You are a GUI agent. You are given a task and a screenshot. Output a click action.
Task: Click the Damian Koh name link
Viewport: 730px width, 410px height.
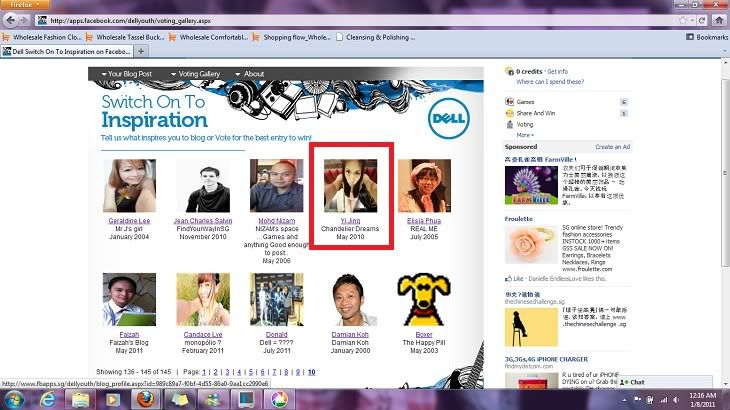tap(350, 335)
